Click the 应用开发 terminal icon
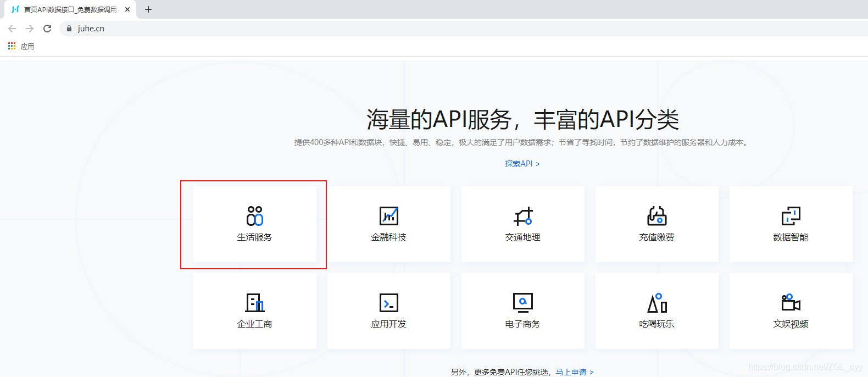The height and width of the screenshot is (377, 868). (x=389, y=303)
